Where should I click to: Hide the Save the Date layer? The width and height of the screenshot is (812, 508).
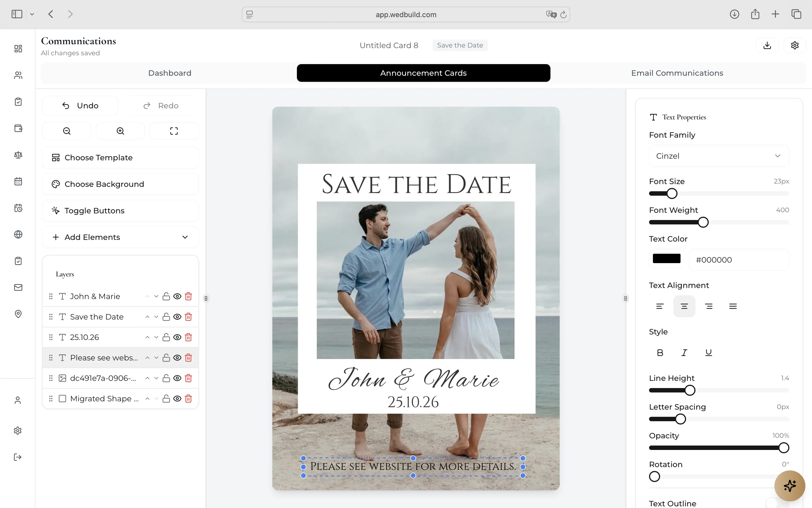[177, 317]
